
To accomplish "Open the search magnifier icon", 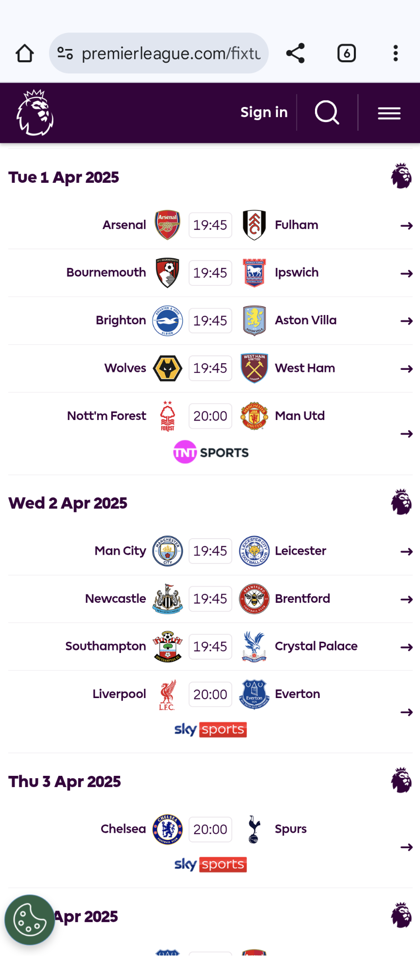I will (327, 113).
